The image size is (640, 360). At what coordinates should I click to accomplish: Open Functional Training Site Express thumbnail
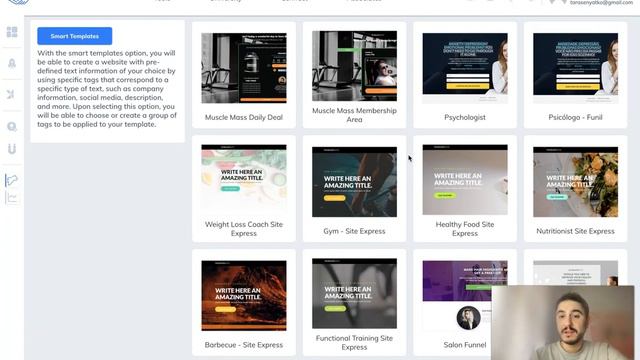pyautogui.click(x=354, y=293)
